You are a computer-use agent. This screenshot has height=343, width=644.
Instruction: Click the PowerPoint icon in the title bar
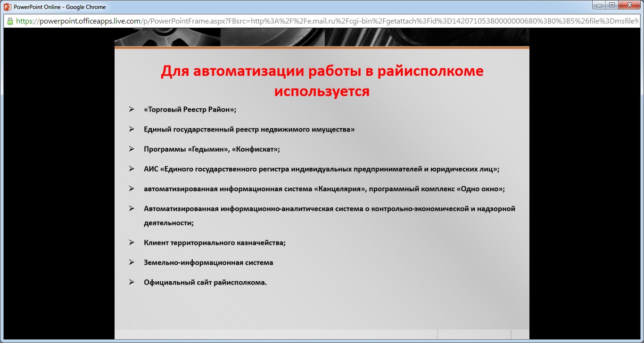(7, 7)
